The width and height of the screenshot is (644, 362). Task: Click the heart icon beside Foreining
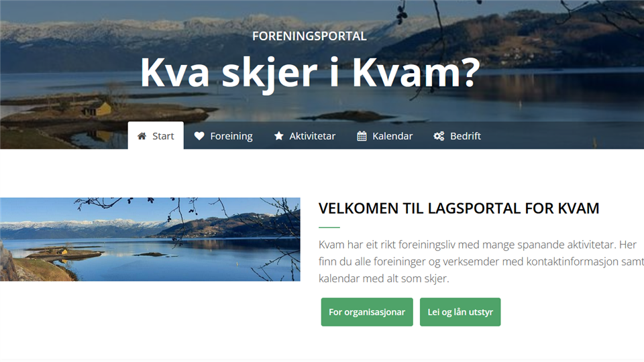(x=199, y=136)
